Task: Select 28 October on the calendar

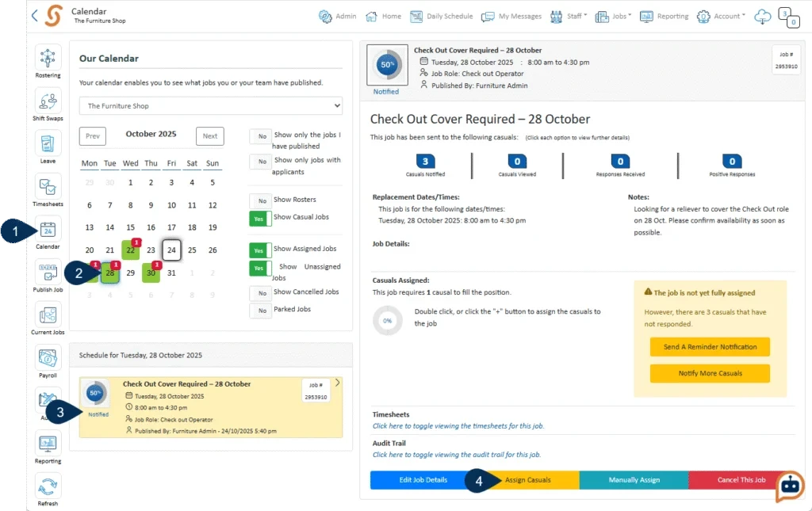Action: coord(109,273)
